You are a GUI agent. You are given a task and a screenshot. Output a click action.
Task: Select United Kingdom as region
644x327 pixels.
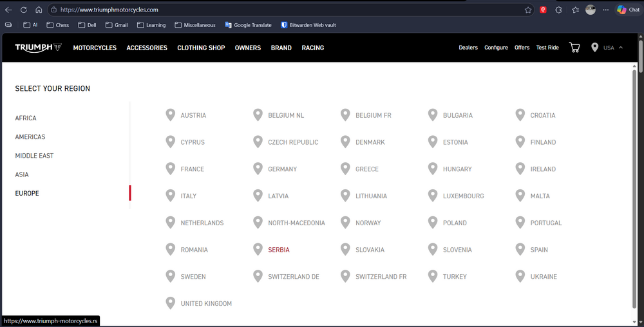click(206, 304)
